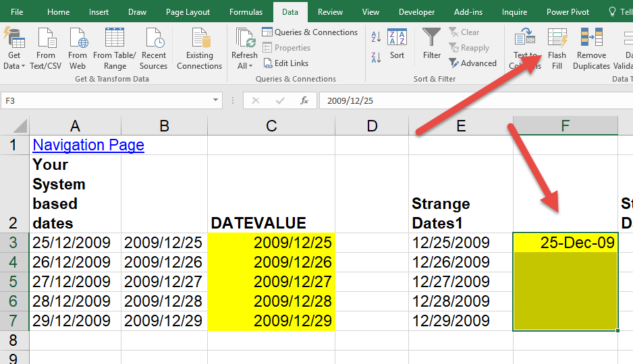Select the Data ribbon tab
633x364 pixels.
(x=290, y=12)
